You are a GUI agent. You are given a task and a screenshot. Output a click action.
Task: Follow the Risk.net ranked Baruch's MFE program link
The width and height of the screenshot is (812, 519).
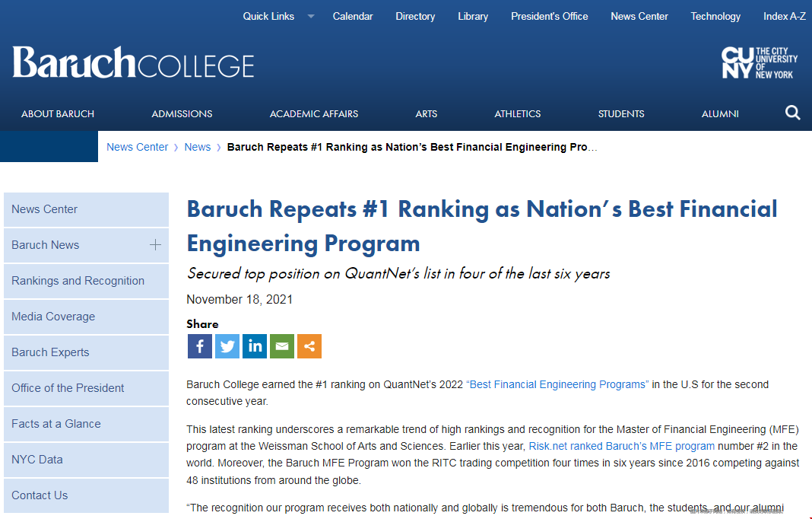pos(621,447)
